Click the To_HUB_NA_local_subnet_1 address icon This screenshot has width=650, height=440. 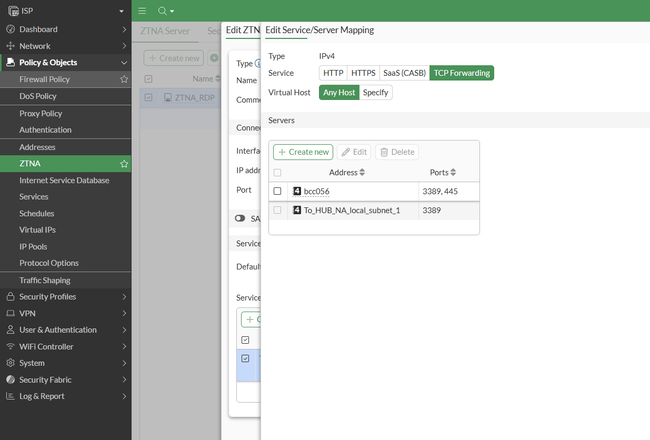pos(297,210)
